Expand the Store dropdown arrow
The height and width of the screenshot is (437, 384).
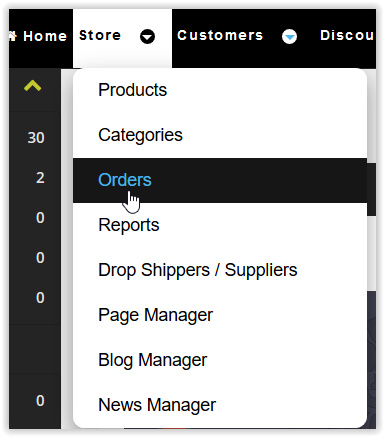tap(147, 36)
